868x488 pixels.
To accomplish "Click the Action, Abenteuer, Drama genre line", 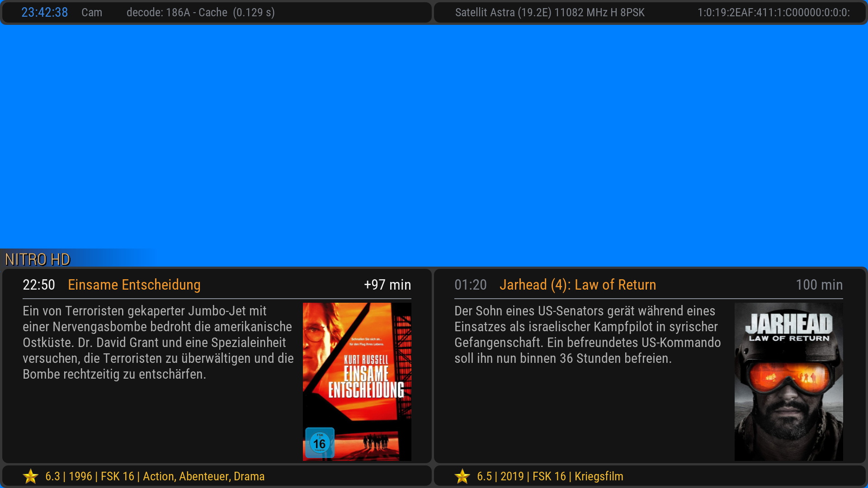I will pyautogui.click(x=203, y=476).
